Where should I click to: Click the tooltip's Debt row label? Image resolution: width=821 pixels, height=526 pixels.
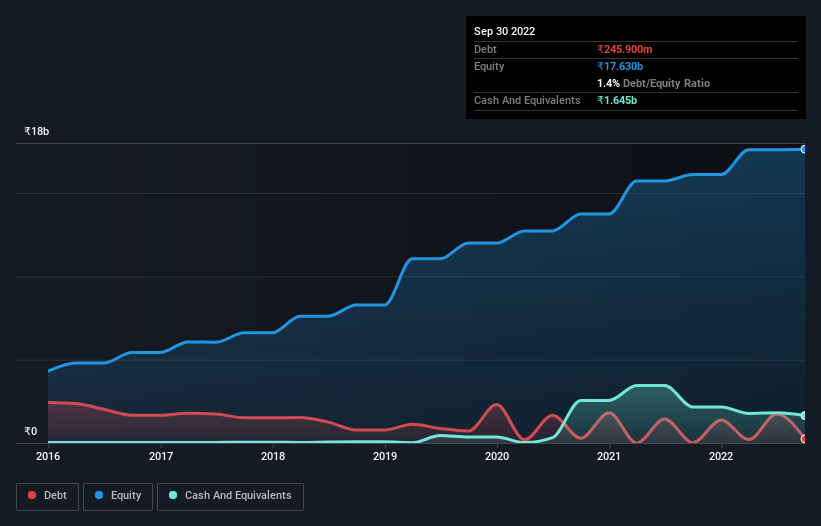tap(485, 49)
